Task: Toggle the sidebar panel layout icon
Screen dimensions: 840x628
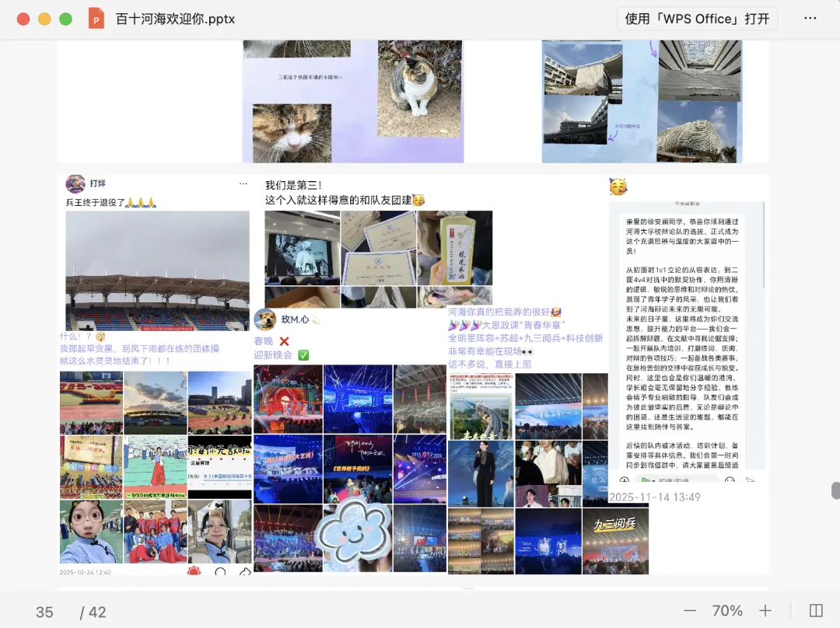Action: (816, 610)
